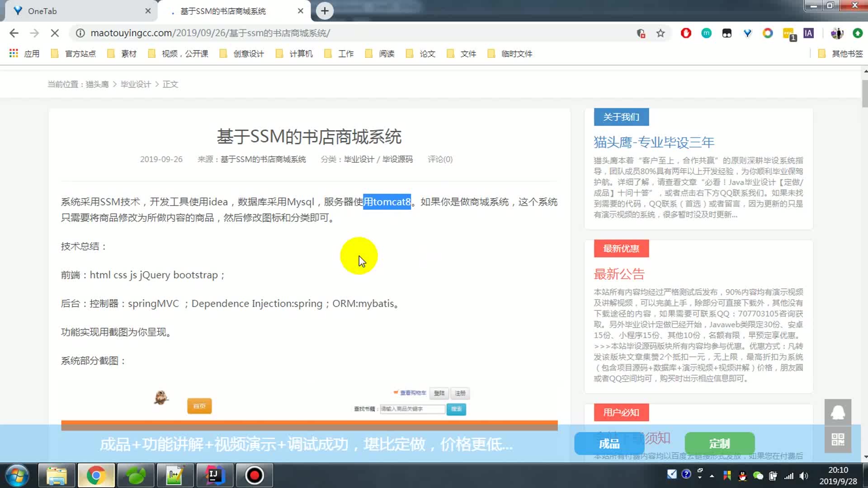Click the 关于我们 label
Viewport: 868px width, 488px height.
(x=621, y=117)
